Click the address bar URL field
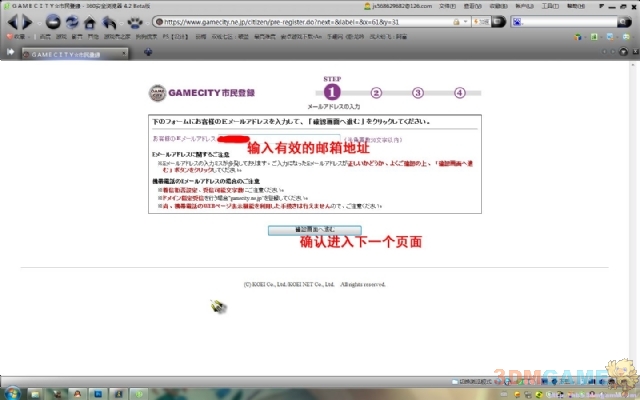The width and height of the screenshot is (640, 400). (x=300, y=21)
